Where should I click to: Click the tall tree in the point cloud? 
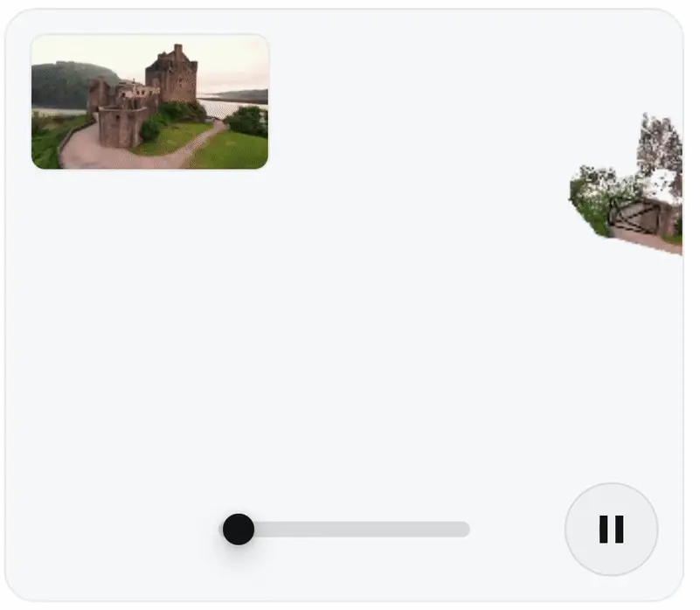(660, 143)
